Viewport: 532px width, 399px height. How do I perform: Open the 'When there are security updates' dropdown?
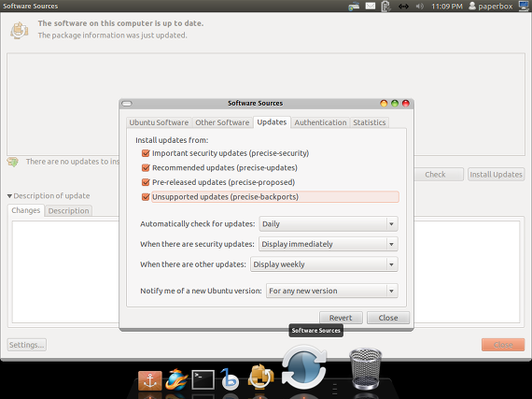[x=329, y=244]
